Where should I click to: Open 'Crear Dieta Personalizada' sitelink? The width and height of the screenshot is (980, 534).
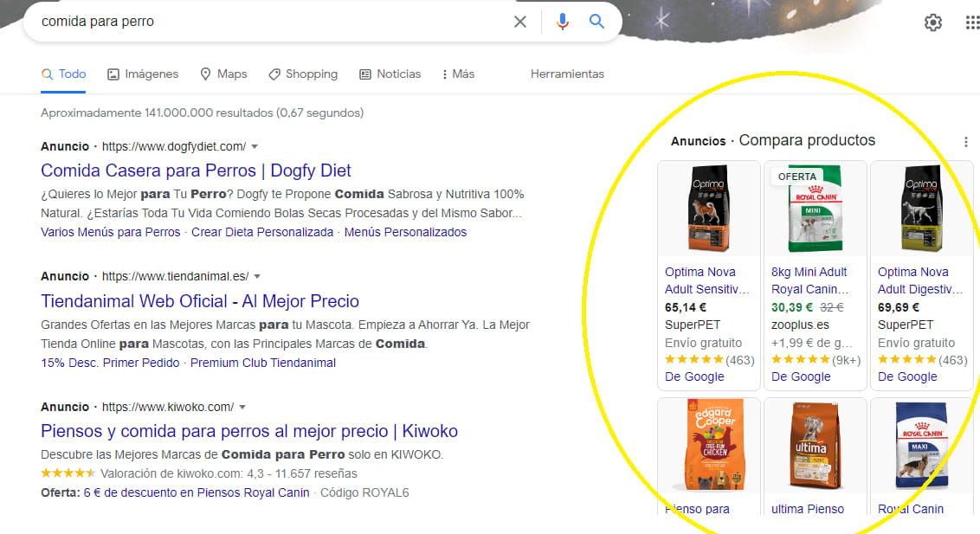tap(262, 232)
